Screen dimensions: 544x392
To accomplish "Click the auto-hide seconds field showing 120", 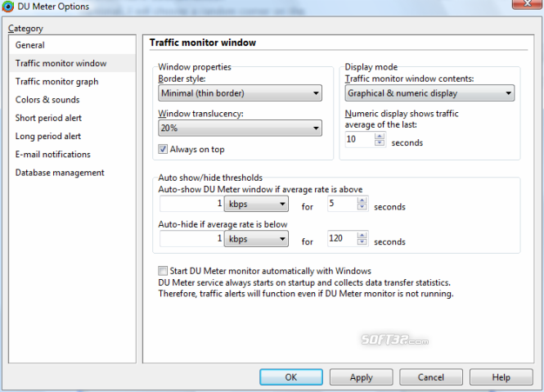I will 342,238.
